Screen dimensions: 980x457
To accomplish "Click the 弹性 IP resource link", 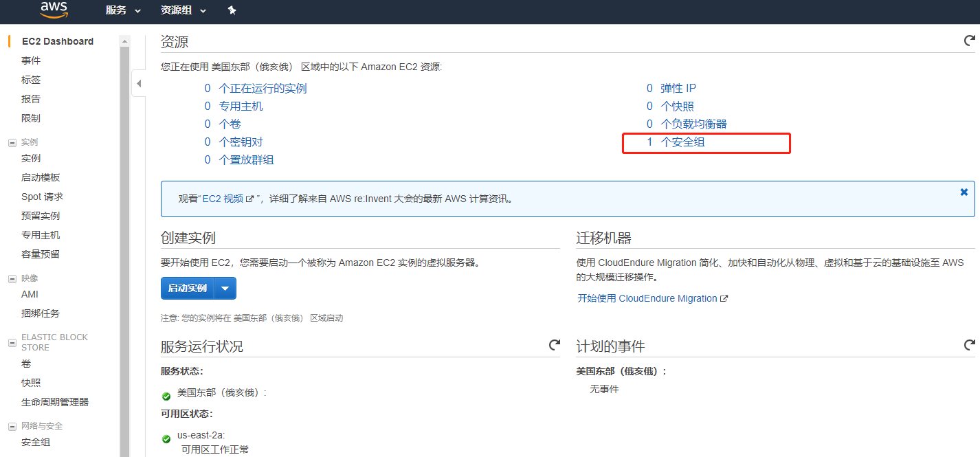I will tap(678, 89).
